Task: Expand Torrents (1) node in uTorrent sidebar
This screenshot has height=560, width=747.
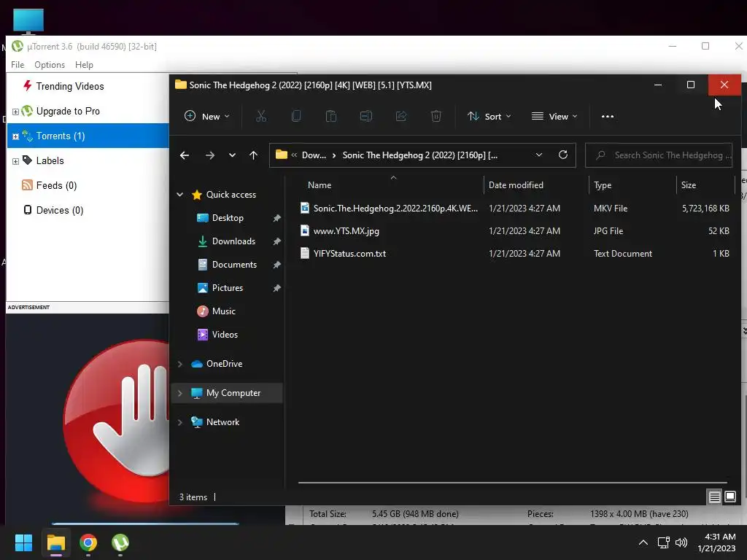Action: (x=15, y=136)
